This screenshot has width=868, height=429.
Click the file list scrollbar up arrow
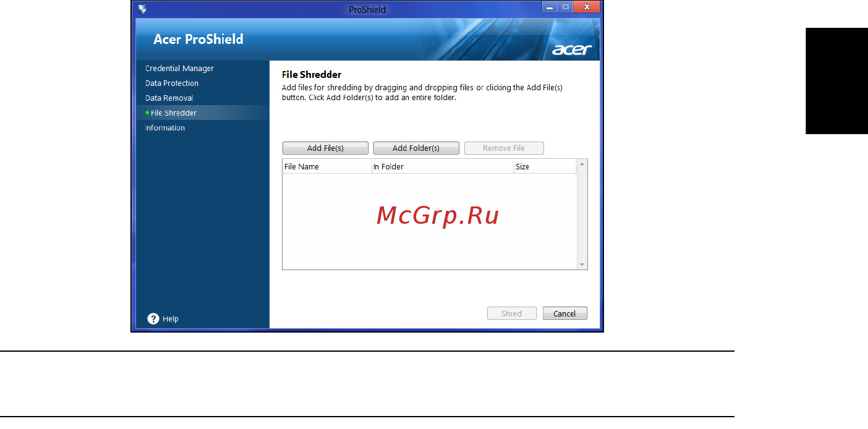click(582, 166)
